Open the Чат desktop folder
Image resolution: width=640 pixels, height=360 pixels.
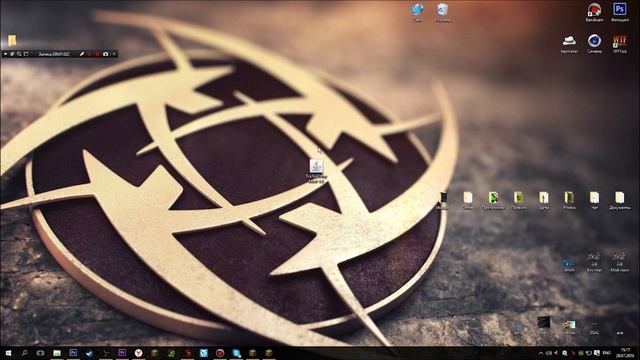tap(594, 200)
